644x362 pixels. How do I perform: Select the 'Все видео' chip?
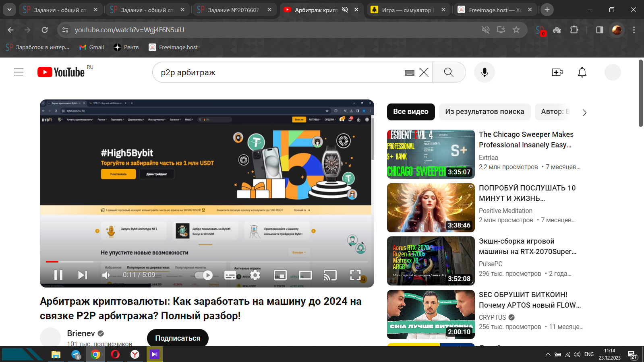tap(411, 112)
